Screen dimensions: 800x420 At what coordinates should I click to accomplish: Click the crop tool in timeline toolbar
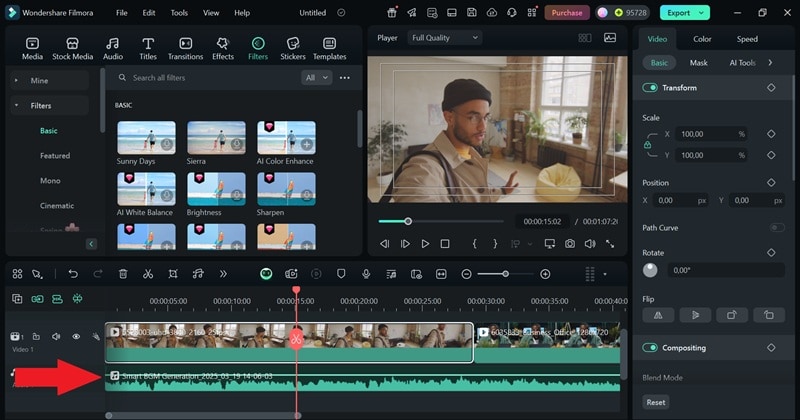pos(173,274)
